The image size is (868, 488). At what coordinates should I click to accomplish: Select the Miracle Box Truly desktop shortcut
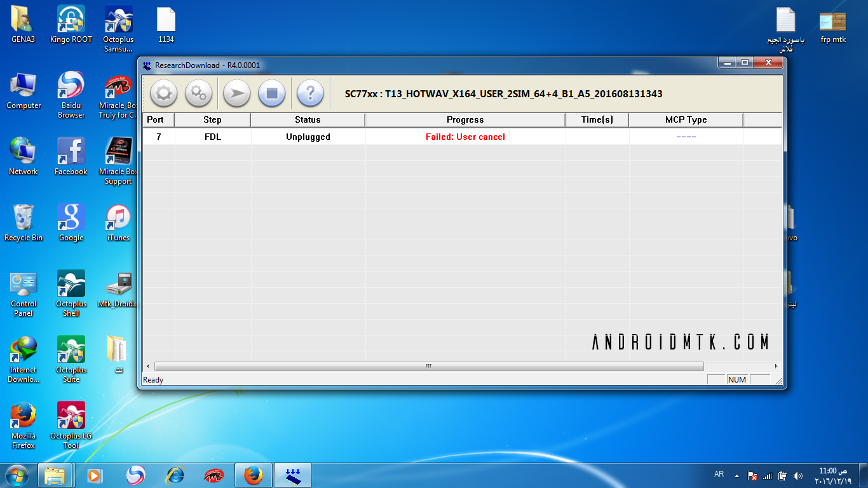click(118, 97)
